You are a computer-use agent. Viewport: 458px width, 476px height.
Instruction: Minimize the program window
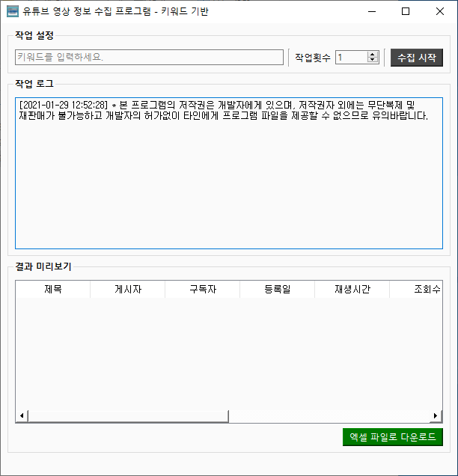click(372, 11)
